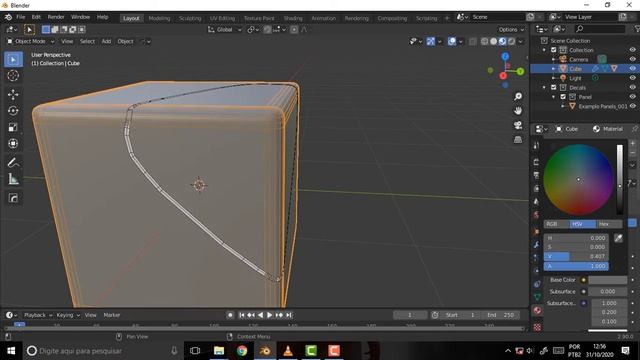
Task: Select the Cursor tool
Action: tap(13, 76)
